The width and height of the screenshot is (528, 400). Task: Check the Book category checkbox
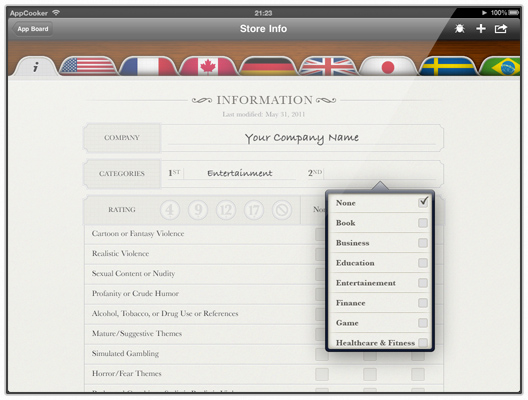[x=423, y=223]
